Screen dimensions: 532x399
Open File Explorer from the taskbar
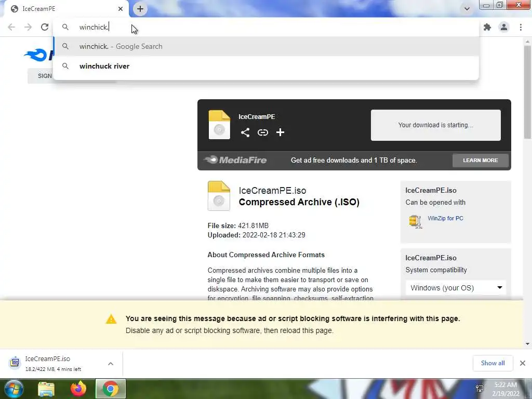click(x=46, y=389)
